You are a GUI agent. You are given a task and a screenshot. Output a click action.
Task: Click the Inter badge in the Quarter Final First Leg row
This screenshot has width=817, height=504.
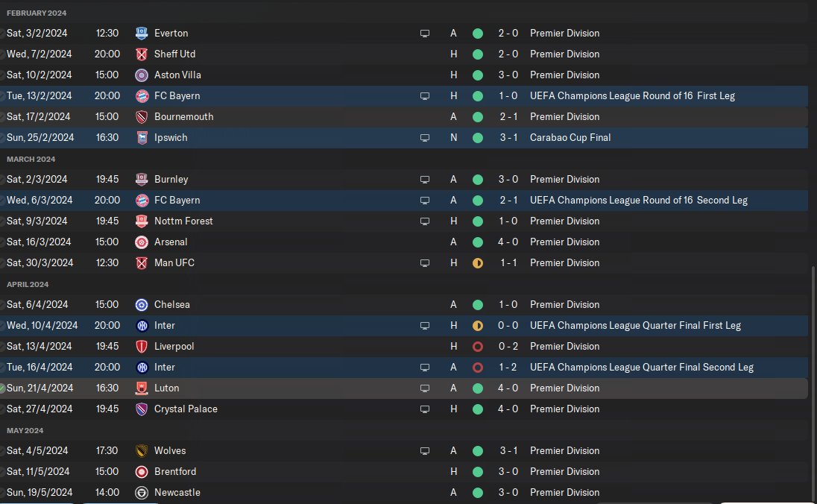click(142, 326)
